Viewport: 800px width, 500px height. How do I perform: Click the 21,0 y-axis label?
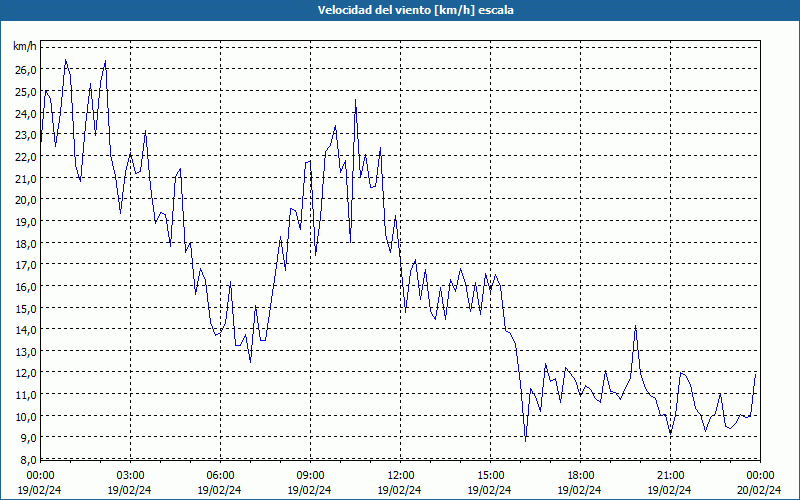tap(26, 179)
